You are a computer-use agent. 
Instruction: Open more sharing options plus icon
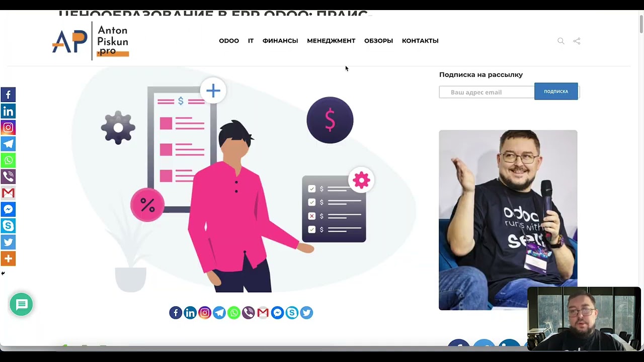click(x=8, y=258)
